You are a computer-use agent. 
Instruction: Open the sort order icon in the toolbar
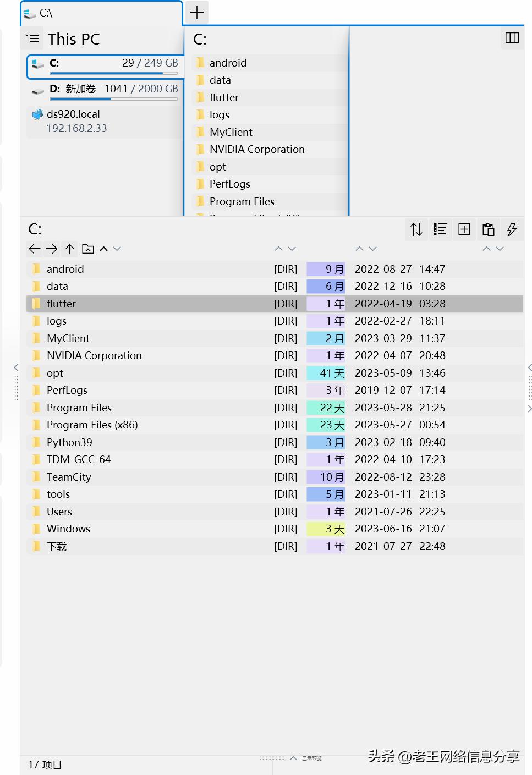point(416,229)
